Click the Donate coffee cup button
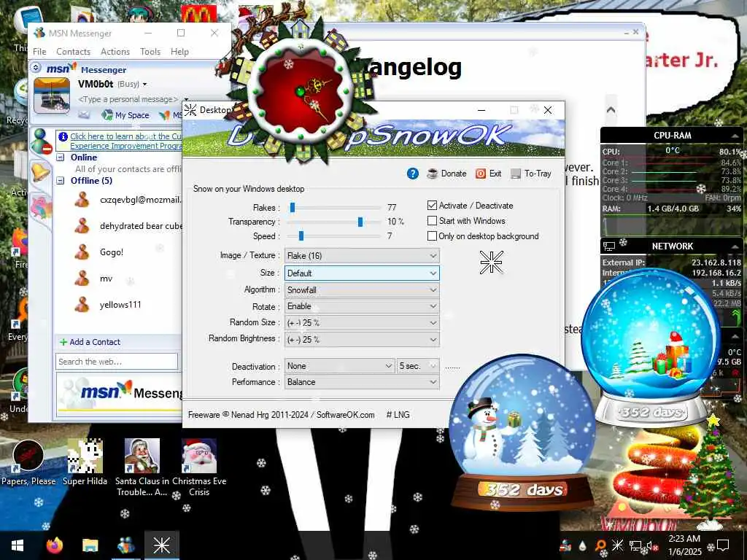The image size is (747, 560). (446, 174)
